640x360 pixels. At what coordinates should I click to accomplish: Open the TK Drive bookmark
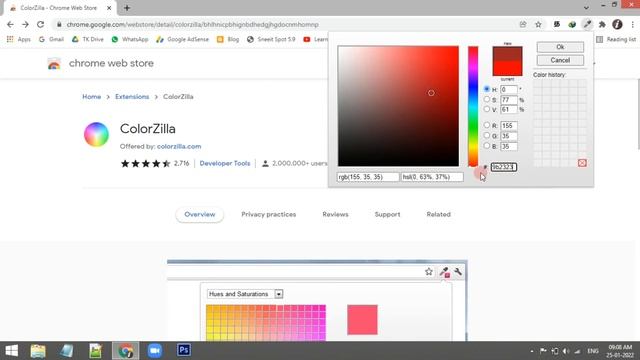(87, 39)
